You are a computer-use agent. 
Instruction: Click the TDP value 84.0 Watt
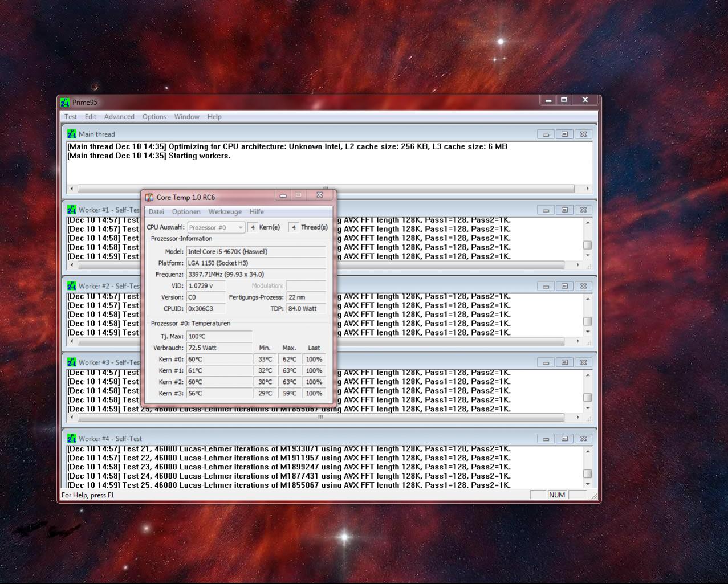point(307,308)
